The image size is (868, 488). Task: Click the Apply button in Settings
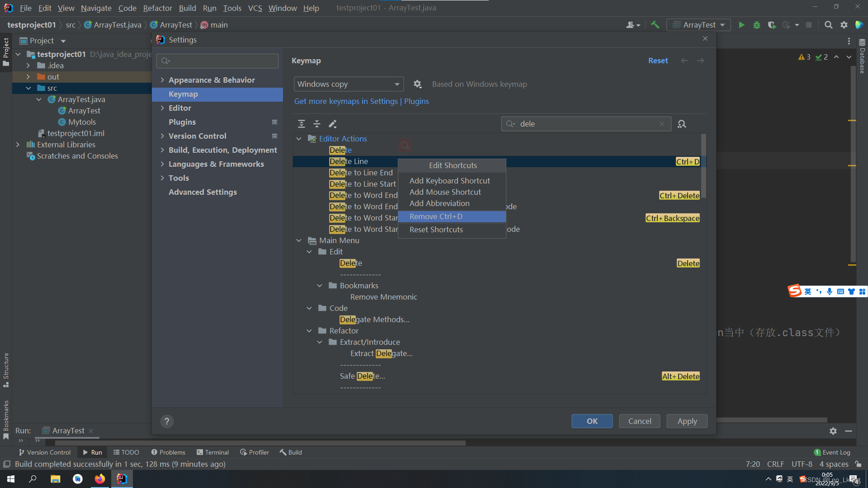(687, 421)
